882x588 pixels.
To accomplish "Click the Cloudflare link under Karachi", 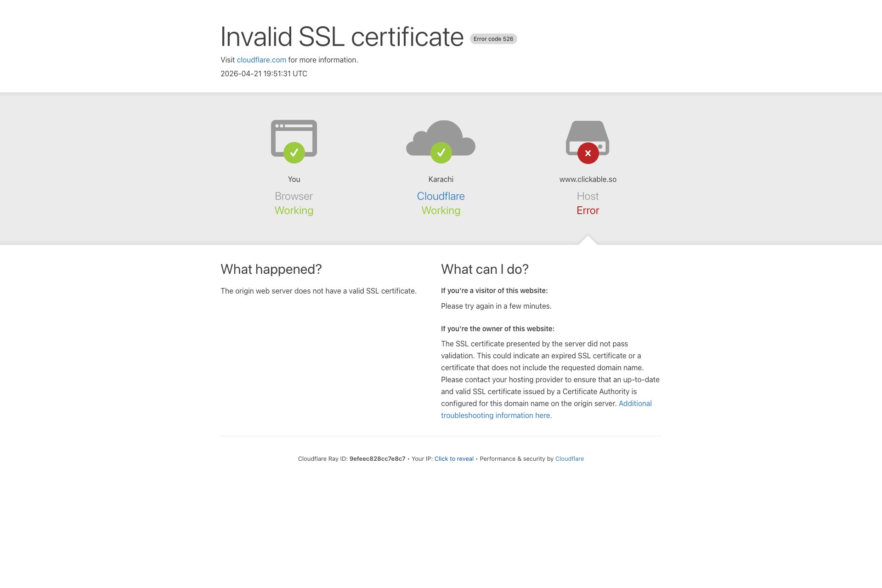I will point(441,196).
